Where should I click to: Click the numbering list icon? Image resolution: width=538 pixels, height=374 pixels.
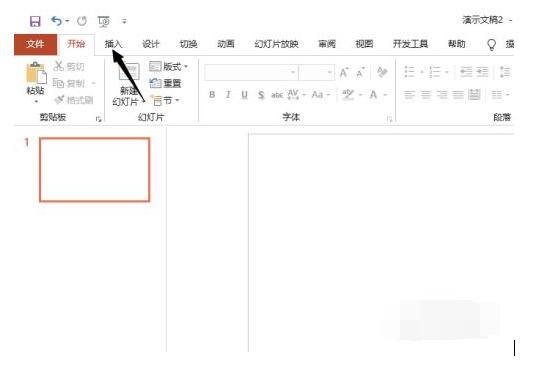click(x=435, y=72)
